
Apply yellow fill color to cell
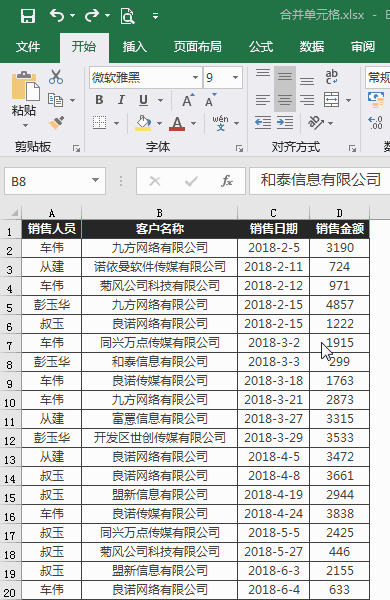[x=143, y=123]
